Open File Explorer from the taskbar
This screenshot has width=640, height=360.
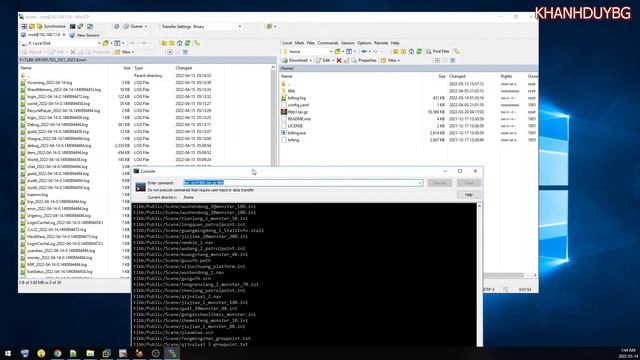90,353
